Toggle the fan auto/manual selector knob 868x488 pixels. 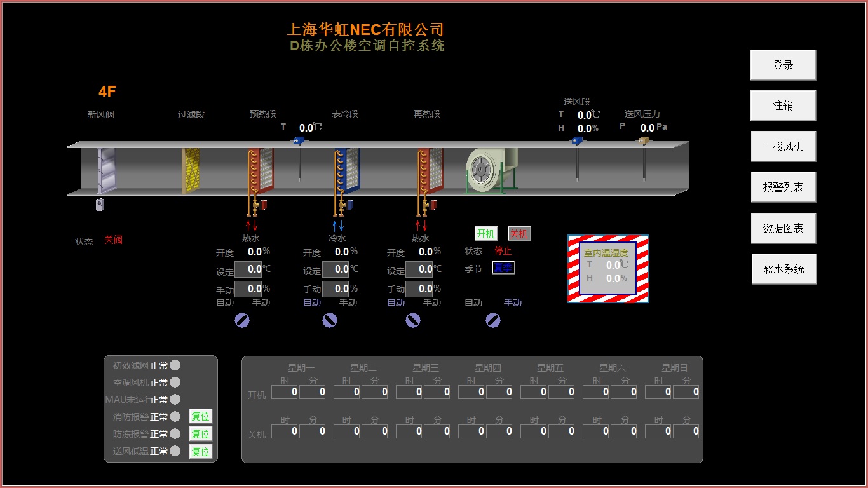493,321
